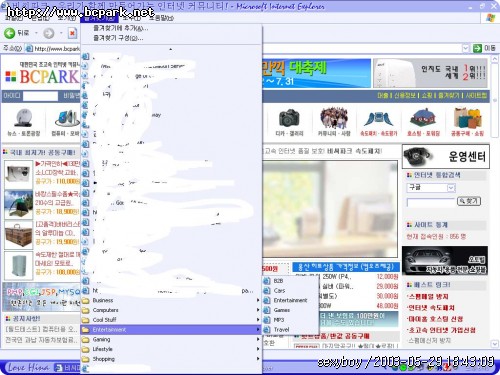The height and width of the screenshot is (375, 500).
Task: Expand the address bar dropdown arrow
Action: 466,48
